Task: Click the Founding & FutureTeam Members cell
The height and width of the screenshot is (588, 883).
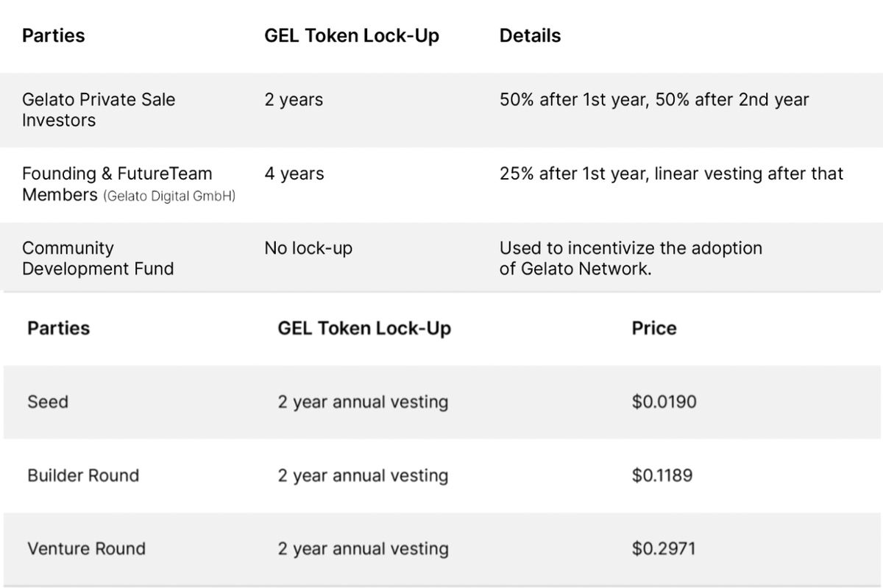Action: point(116,174)
